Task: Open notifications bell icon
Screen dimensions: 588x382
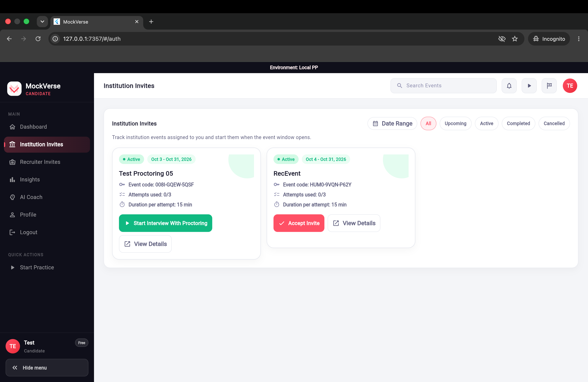Action: pos(509,86)
